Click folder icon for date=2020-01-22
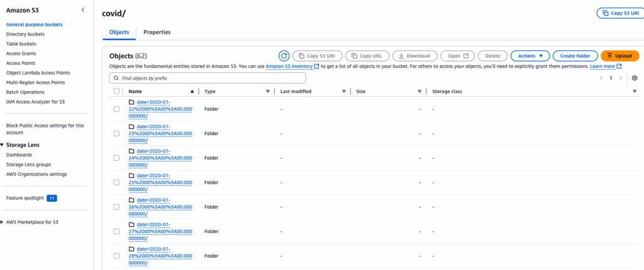The width and height of the screenshot is (644, 270). [x=131, y=102]
